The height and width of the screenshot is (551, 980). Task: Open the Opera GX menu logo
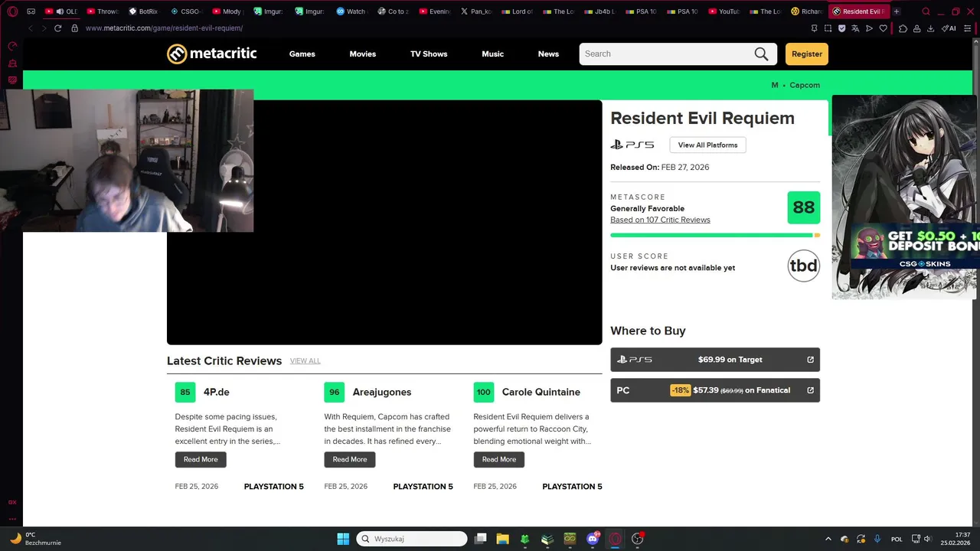[x=12, y=11]
